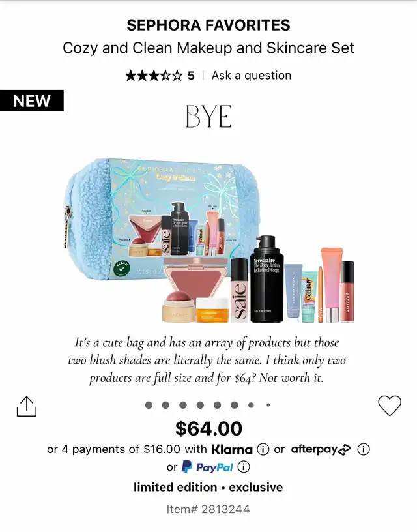Image resolution: width=417 pixels, height=532 pixels.
Task: Click the Afterpay logo
Action: click(321, 450)
